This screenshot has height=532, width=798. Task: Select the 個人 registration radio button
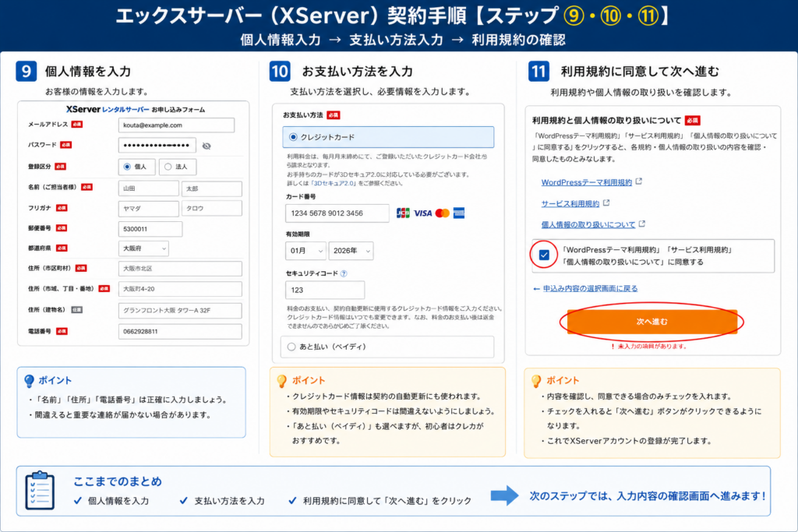(x=127, y=167)
